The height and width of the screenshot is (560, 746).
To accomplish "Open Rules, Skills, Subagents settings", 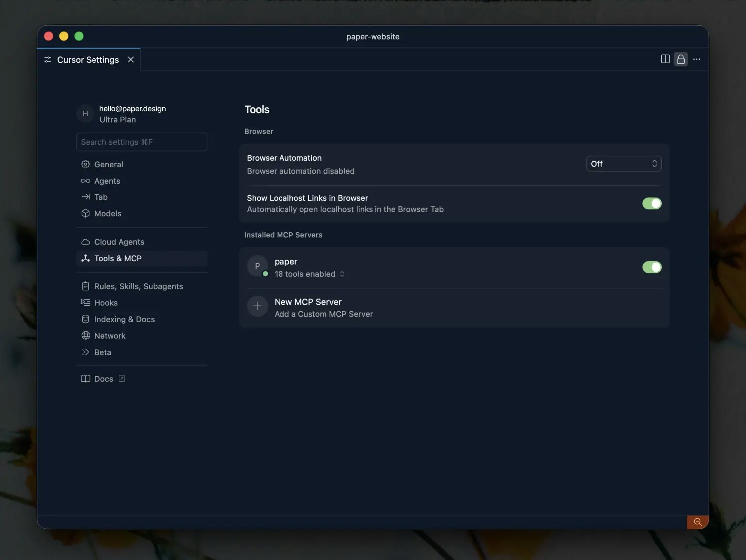I will tap(138, 286).
